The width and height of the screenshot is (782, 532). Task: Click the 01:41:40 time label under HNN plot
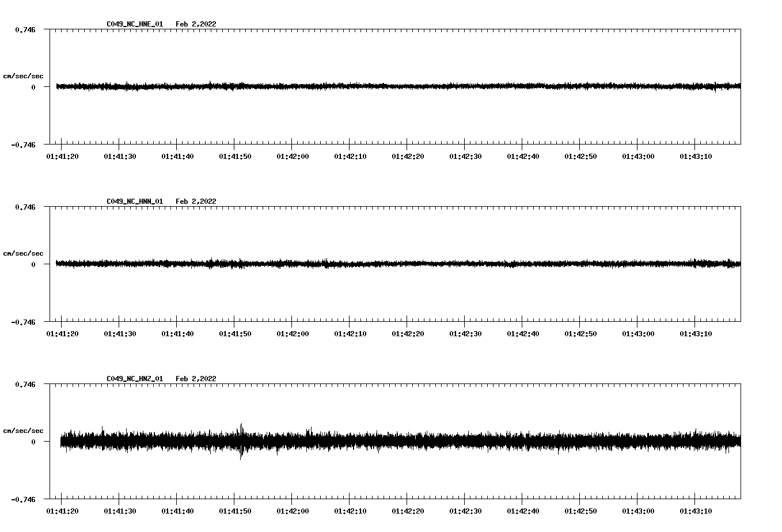tap(177, 334)
